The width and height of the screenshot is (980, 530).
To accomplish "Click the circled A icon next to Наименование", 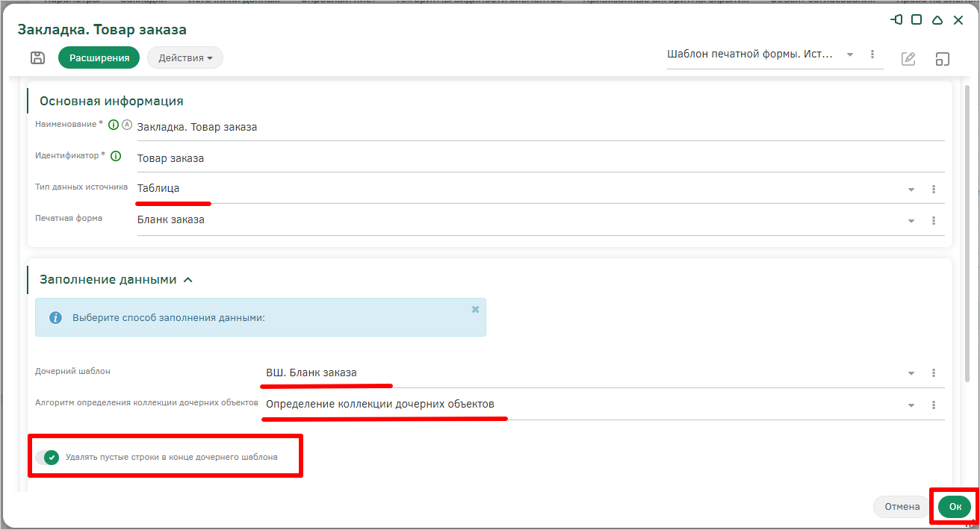I will point(126,125).
